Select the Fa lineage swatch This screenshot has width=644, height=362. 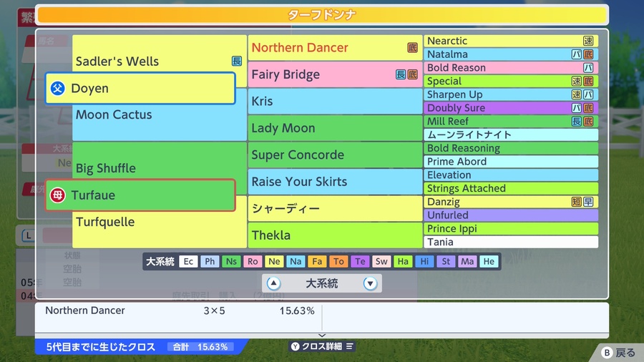[x=317, y=261]
